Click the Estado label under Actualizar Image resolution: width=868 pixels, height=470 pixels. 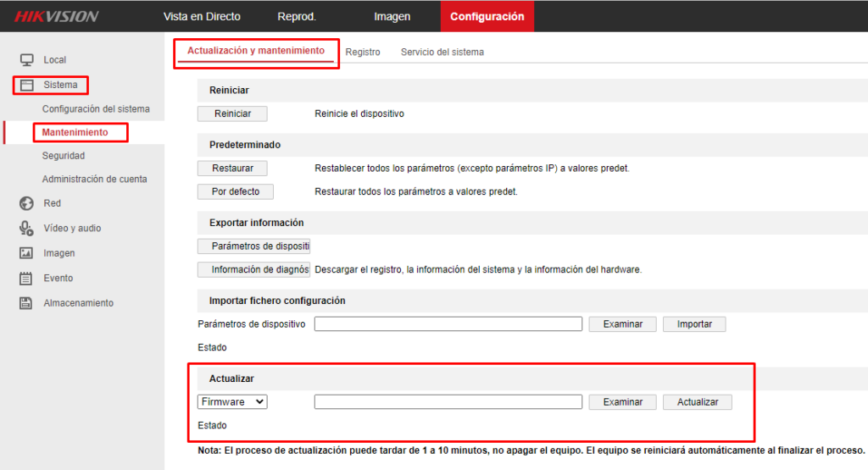(x=212, y=425)
